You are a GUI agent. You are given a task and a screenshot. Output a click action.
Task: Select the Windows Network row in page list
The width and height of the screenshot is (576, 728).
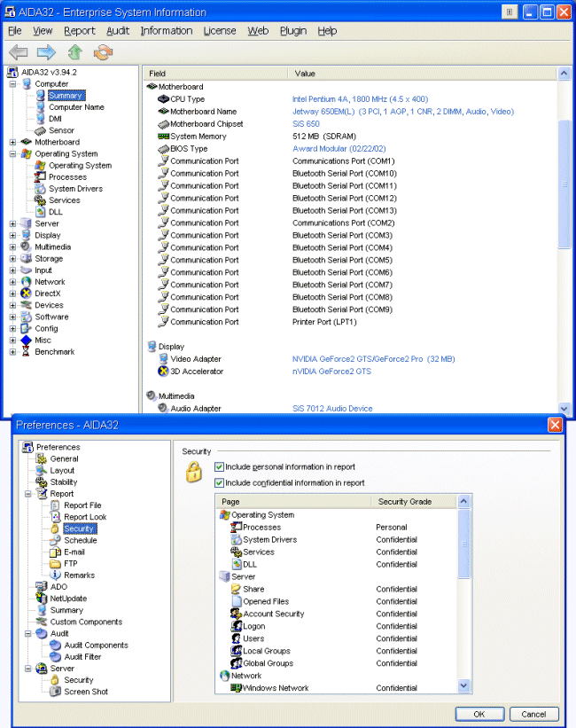[x=339, y=687]
